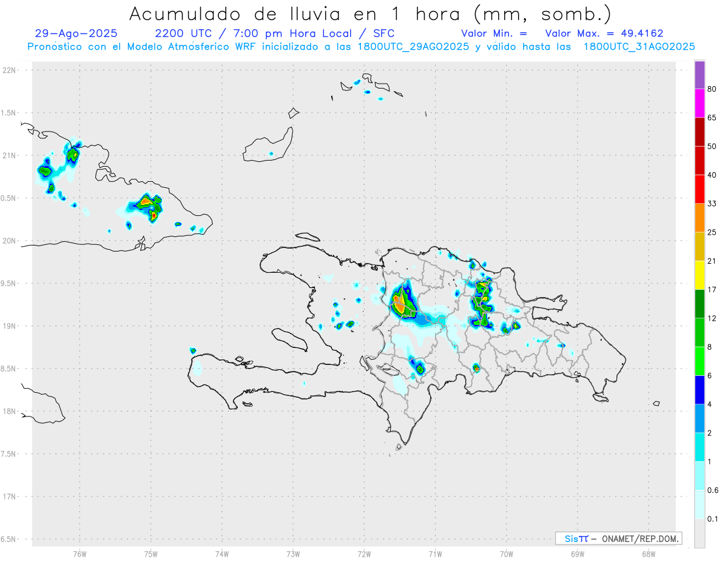Pick the pale cyan swatch between 0.6 and 1
Screen dimensions: 728x562
point(699,476)
